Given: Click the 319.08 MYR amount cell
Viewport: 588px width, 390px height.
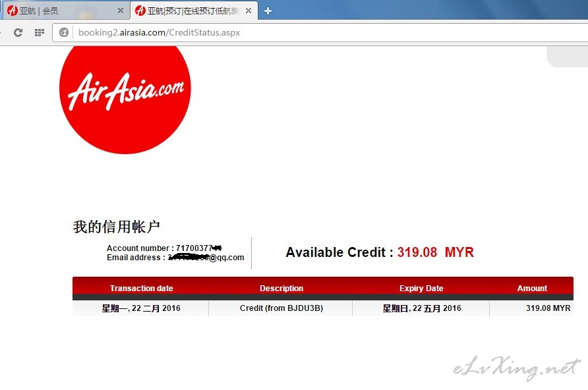Looking at the screenshot, I should coord(532,308).
